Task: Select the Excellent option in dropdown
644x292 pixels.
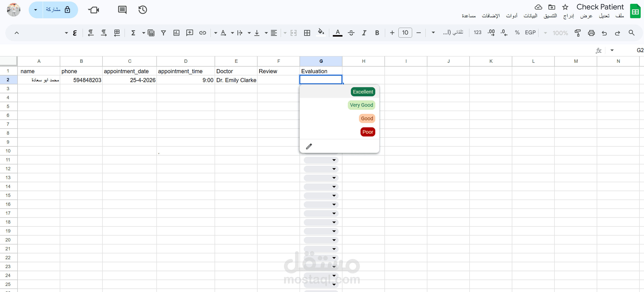Action: [363, 92]
